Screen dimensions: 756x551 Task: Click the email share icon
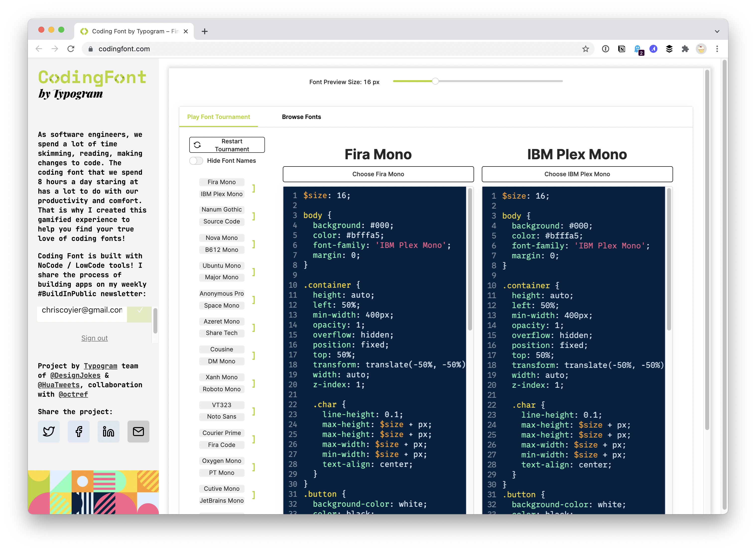[x=138, y=431]
